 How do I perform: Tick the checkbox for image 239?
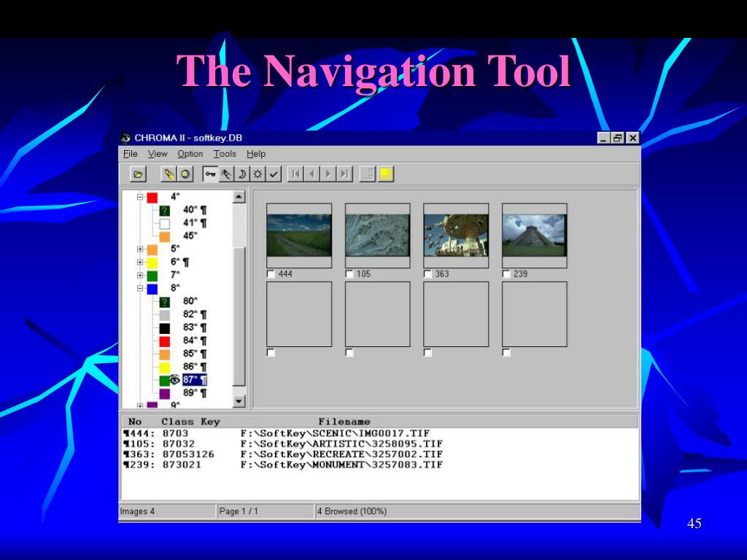click(506, 274)
